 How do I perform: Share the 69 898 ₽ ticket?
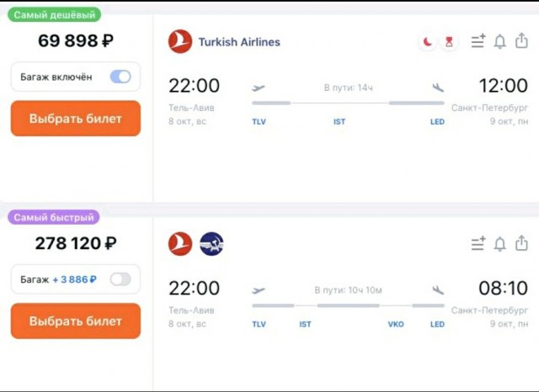click(521, 41)
